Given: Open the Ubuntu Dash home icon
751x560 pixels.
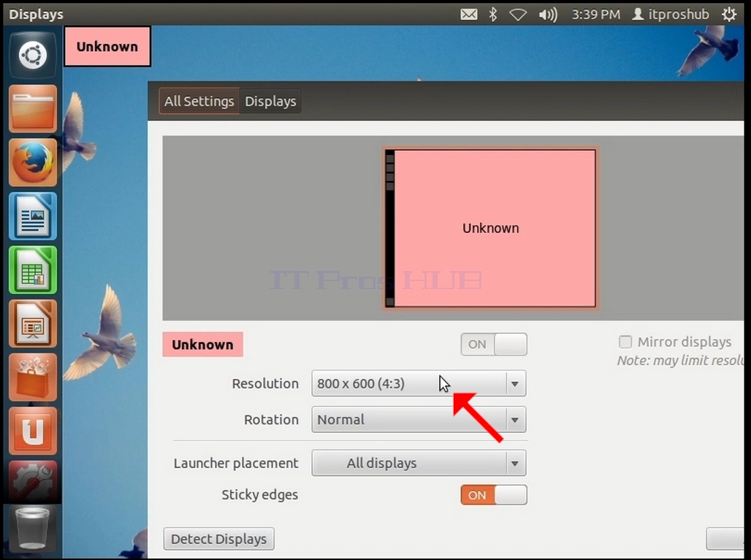Looking at the screenshot, I should pos(33,55).
